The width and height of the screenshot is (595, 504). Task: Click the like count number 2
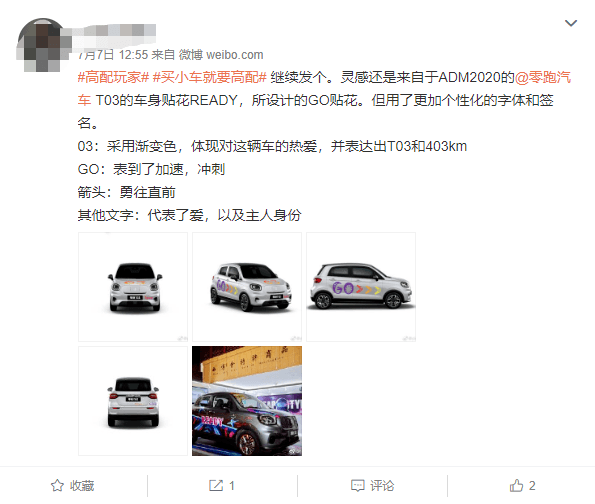[x=532, y=486]
